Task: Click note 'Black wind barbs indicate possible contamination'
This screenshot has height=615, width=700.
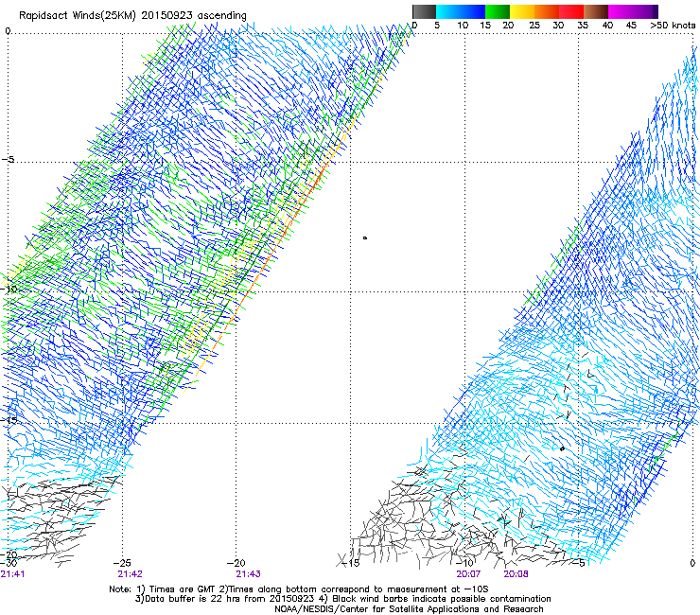Action: [x=442, y=599]
